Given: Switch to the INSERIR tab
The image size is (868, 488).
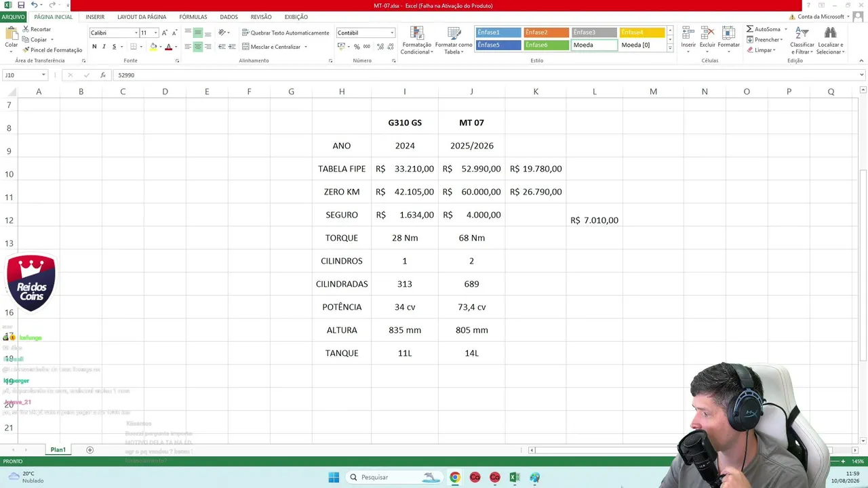Looking at the screenshot, I should 95,17.
